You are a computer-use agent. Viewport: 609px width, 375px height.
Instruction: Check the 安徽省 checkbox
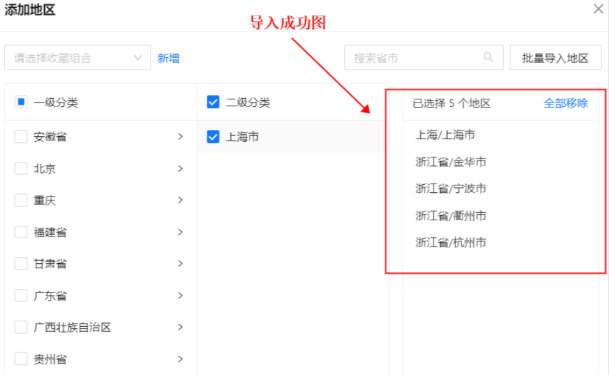click(21, 137)
